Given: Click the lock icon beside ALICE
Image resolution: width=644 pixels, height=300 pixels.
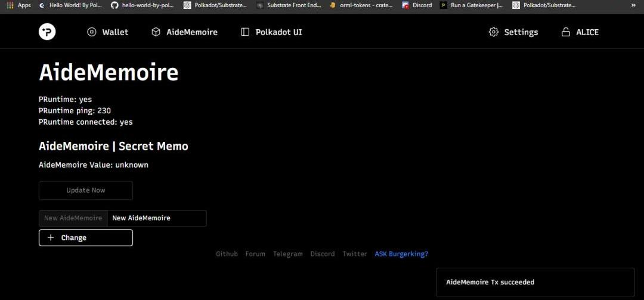Looking at the screenshot, I should (x=566, y=32).
